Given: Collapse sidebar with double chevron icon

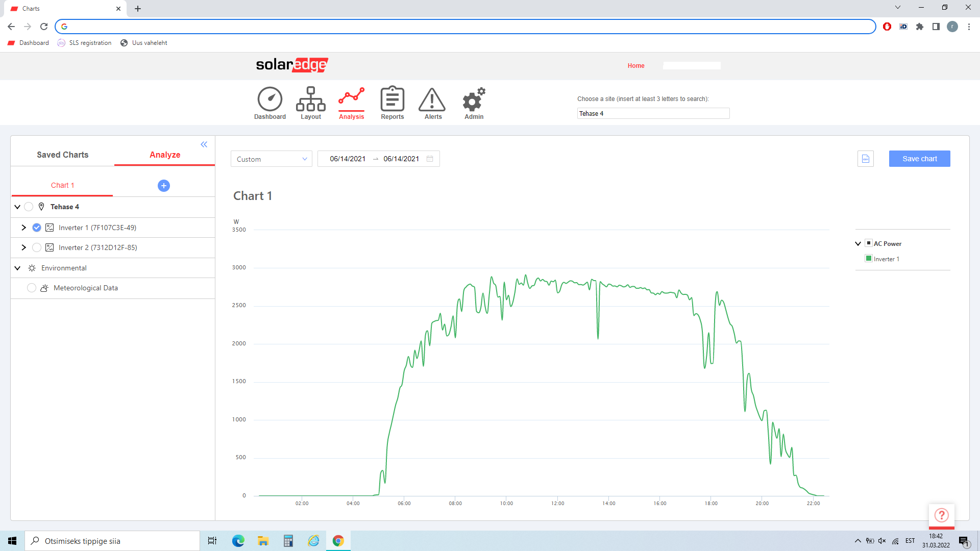Looking at the screenshot, I should point(204,144).
